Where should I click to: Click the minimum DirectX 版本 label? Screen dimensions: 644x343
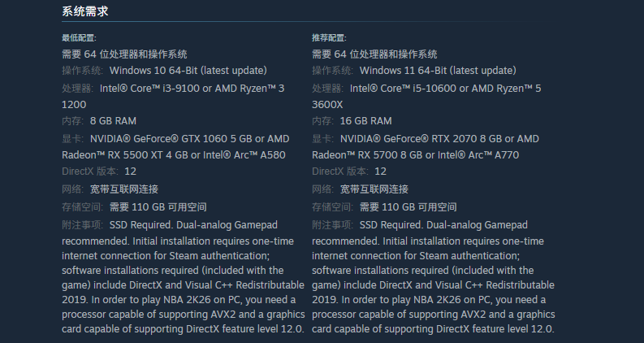[90, 171]
